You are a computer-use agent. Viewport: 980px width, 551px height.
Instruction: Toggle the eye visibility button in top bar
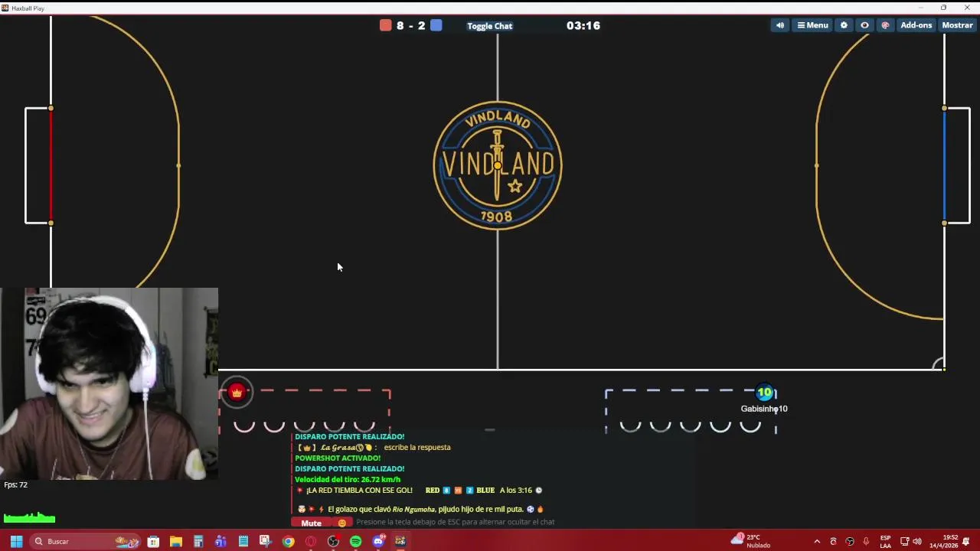coord(864,25)
